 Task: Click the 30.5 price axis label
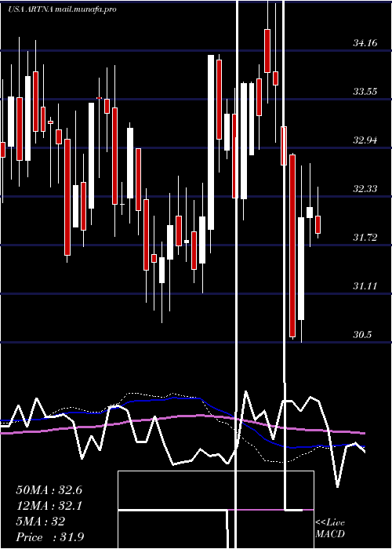coord(362,335)
